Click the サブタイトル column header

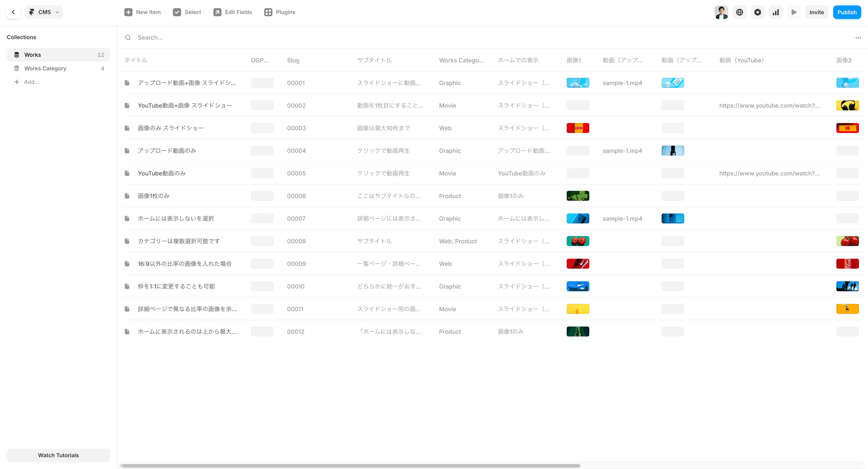(x=374, y=60)
